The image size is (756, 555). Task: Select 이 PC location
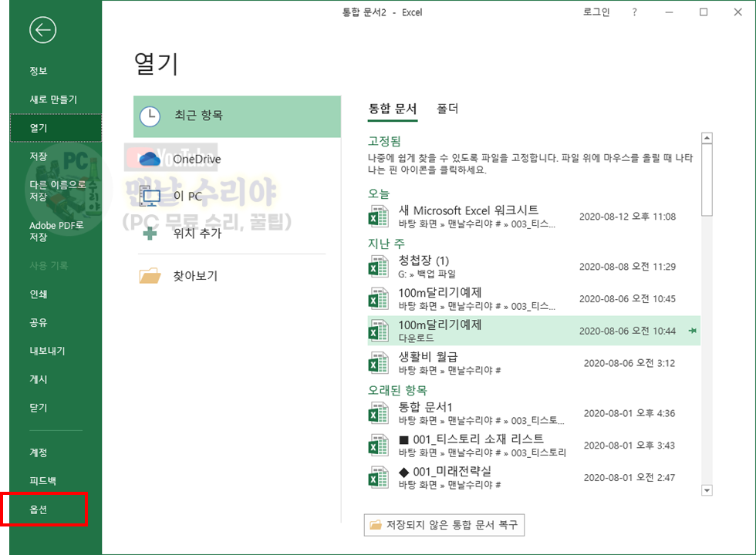238,196
